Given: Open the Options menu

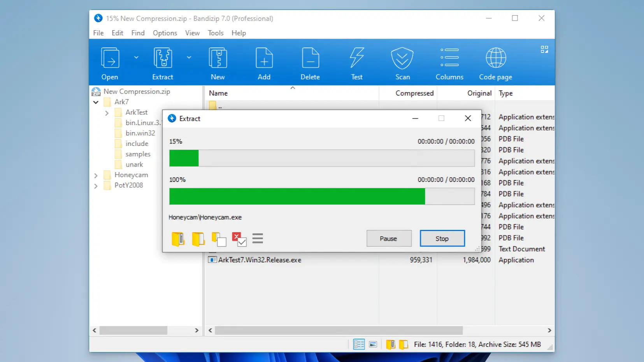Looking at the screenshot, I should pos(165,33).
